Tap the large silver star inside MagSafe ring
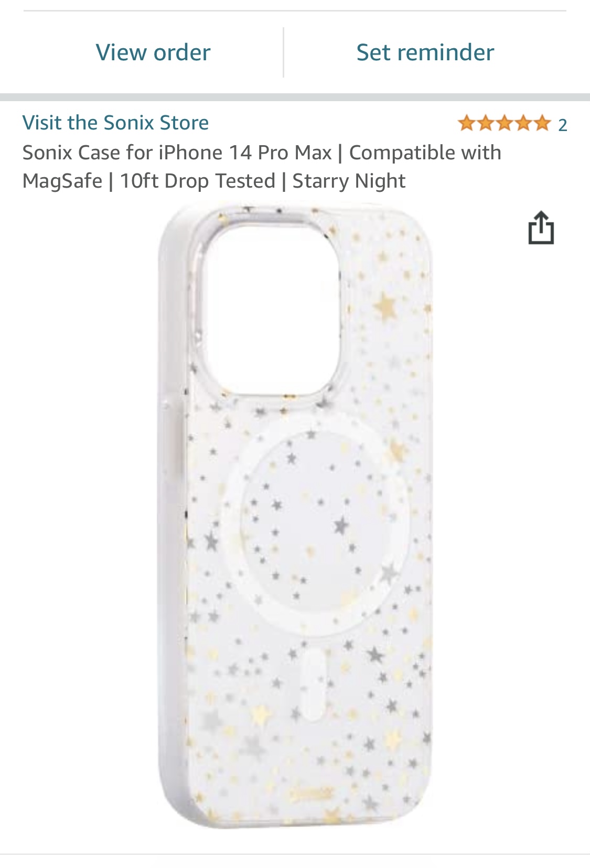Screen dimensions: 590x868 (x=341, y=524)
